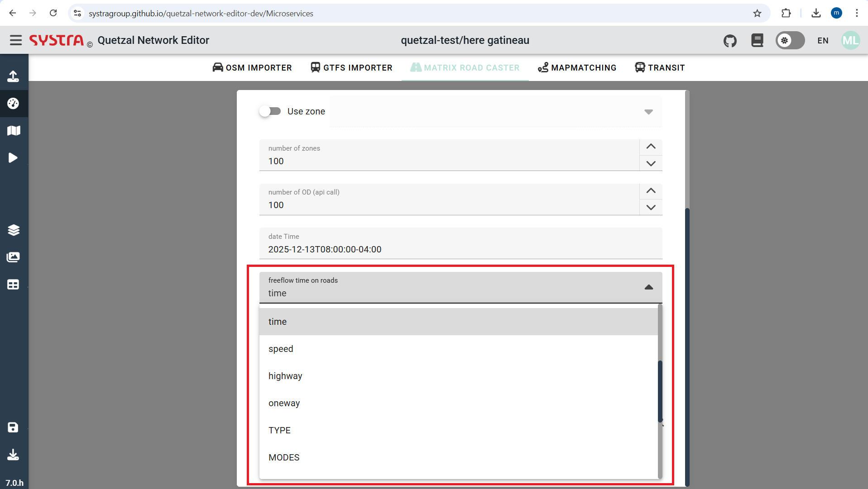
Task: Switch to the Transit tab
Action: point(660,68)
